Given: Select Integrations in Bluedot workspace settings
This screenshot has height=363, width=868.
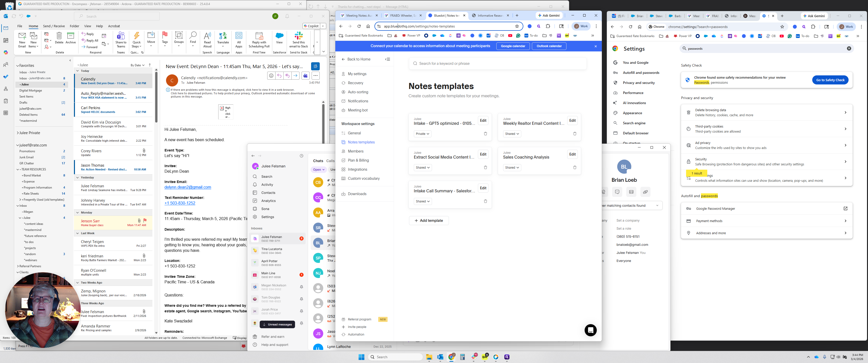Looking at the screenshot, I should point(357,169).
